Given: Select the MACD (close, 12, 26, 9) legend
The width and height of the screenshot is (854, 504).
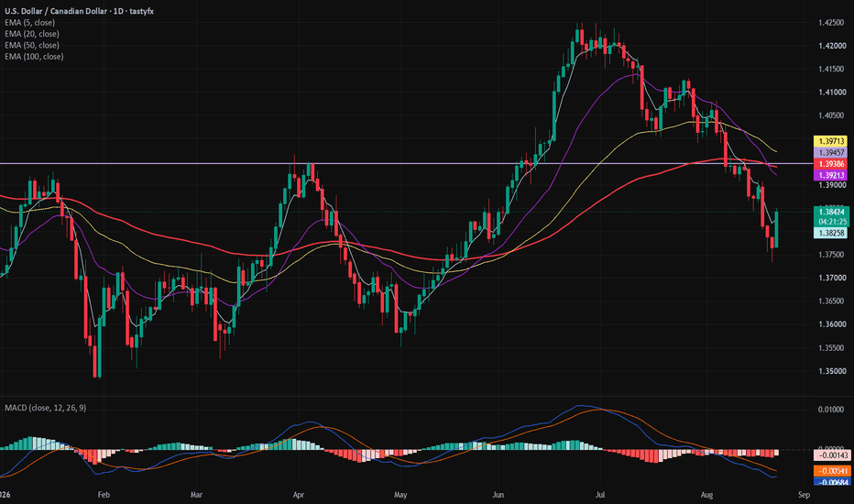Looking at the screenshot, I should (46, 408).
